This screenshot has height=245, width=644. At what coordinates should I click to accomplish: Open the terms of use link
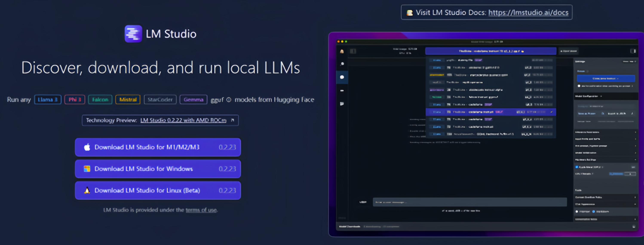point(201,210)
